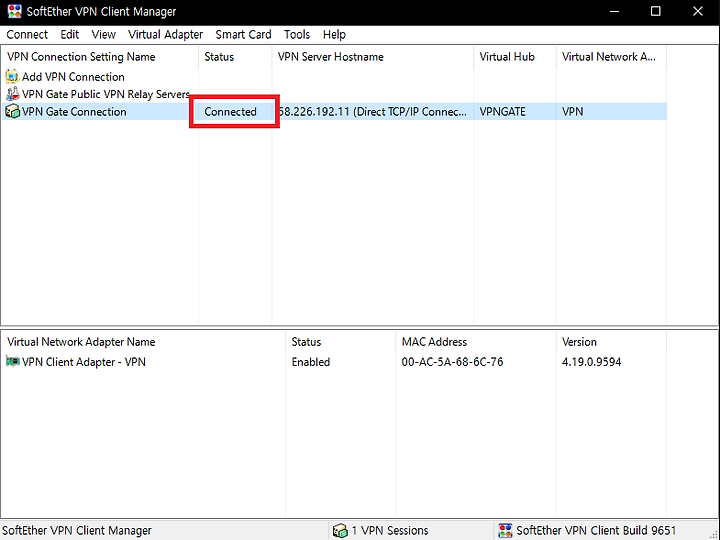This screenshot has width=720, height=540.
Task: Close the SoftEther VPN Client Manager window
Action: click(698, 11)
